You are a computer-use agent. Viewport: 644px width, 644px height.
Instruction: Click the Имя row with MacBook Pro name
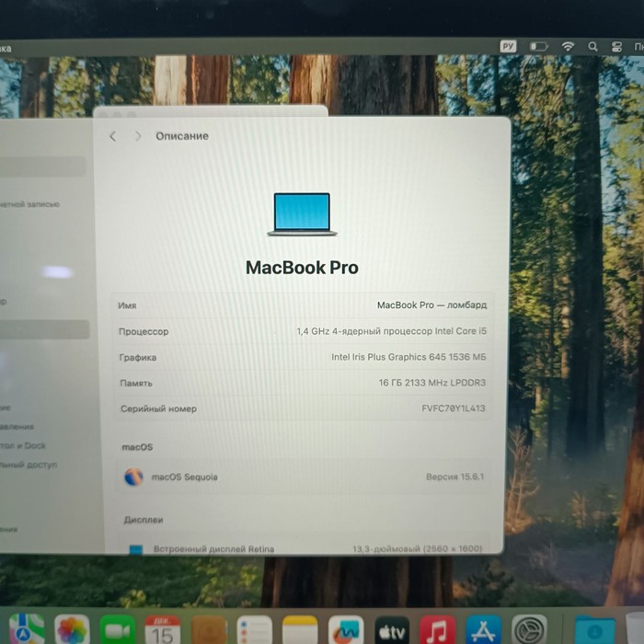tap(302, 305)
